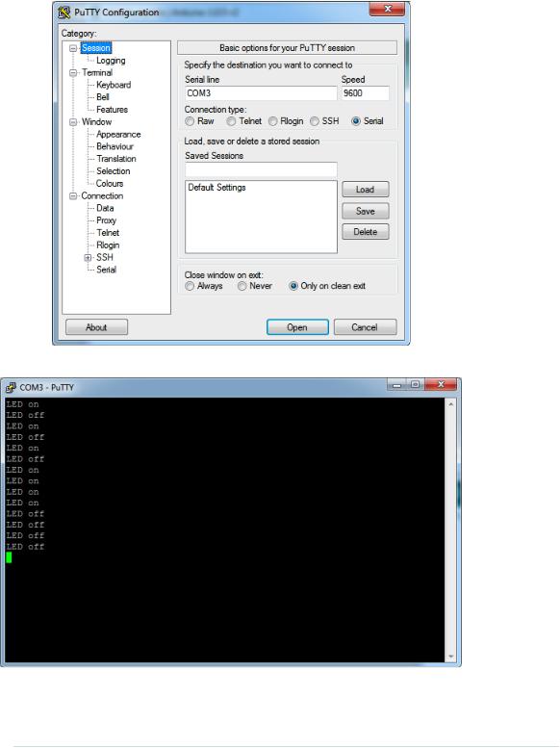Select Default Settings in sessions list
Viewport: 560px width, 748px height.
click(x=216, y=188)
